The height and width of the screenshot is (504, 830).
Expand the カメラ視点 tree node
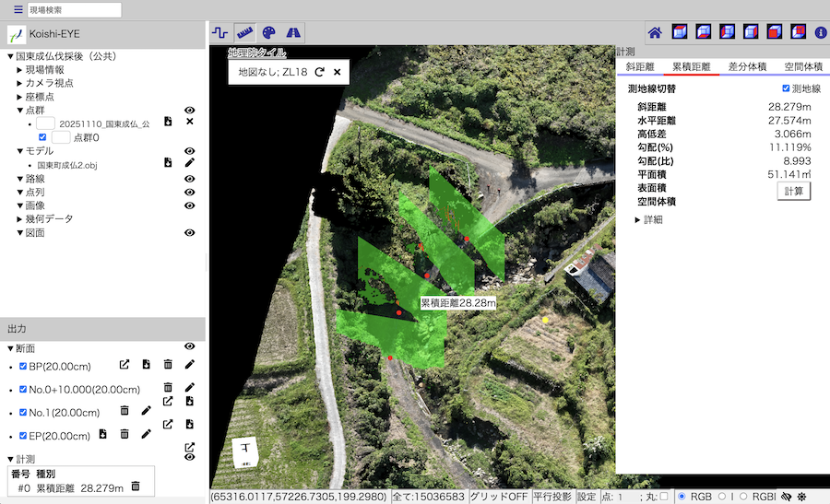click(x=19, y=83)
